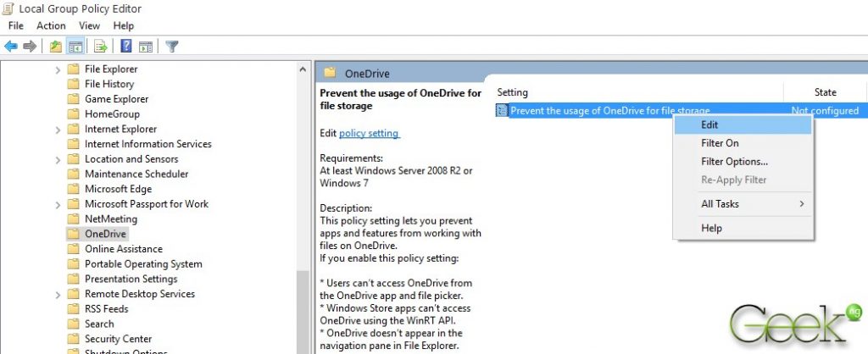Click the OneDrive header folder icon
Viewport: 868px width, 354px height.
pos(330,73)
